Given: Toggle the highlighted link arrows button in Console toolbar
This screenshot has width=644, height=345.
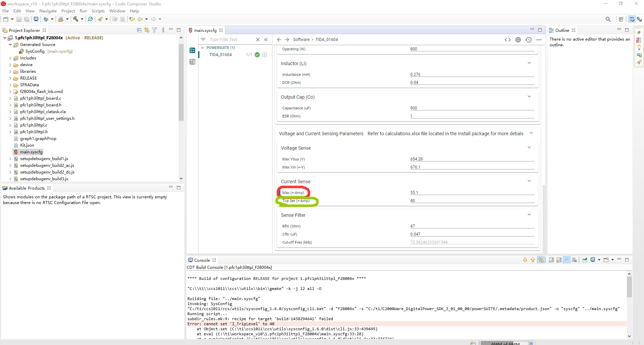Looking at the screenshot, I should 541,260.
